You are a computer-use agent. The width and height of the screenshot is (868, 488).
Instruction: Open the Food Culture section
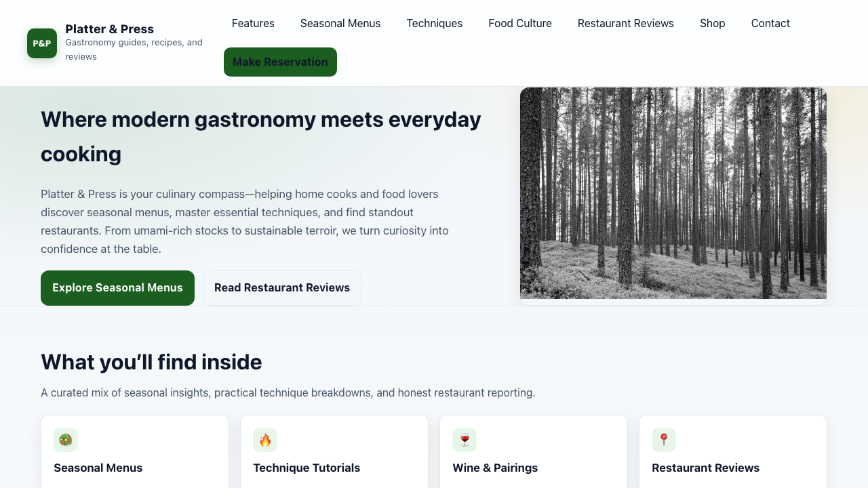tap(520, 23)
